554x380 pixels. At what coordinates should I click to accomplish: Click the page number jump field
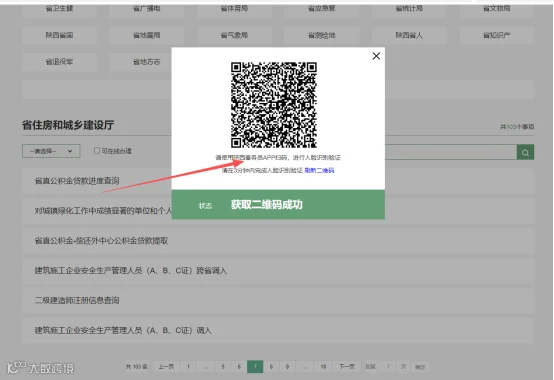click(x=388, y=367)
